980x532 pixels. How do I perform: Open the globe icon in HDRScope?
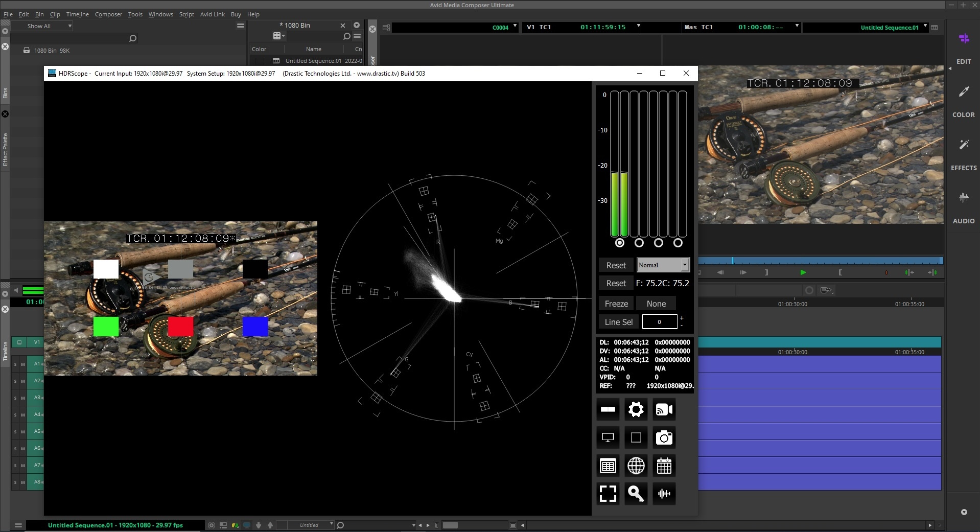636,466
